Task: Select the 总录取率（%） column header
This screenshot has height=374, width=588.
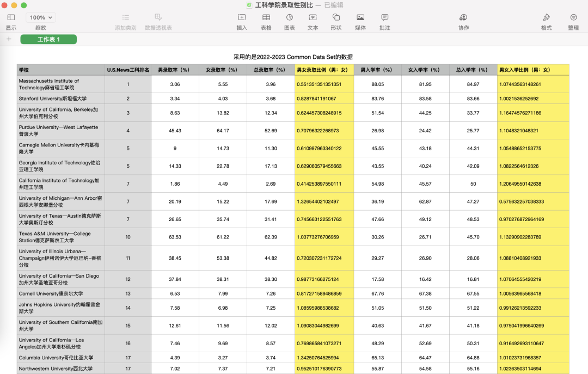Action: [x=271, y=70]
